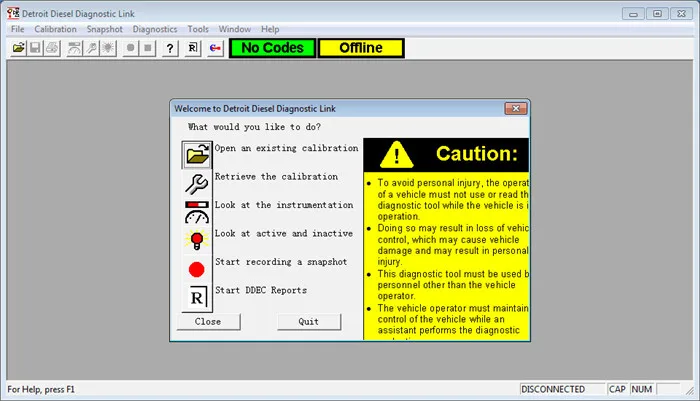The image size is (700, 401).
Task: Click the Save floppy disk toolbar icon
Action: (35, 48)
